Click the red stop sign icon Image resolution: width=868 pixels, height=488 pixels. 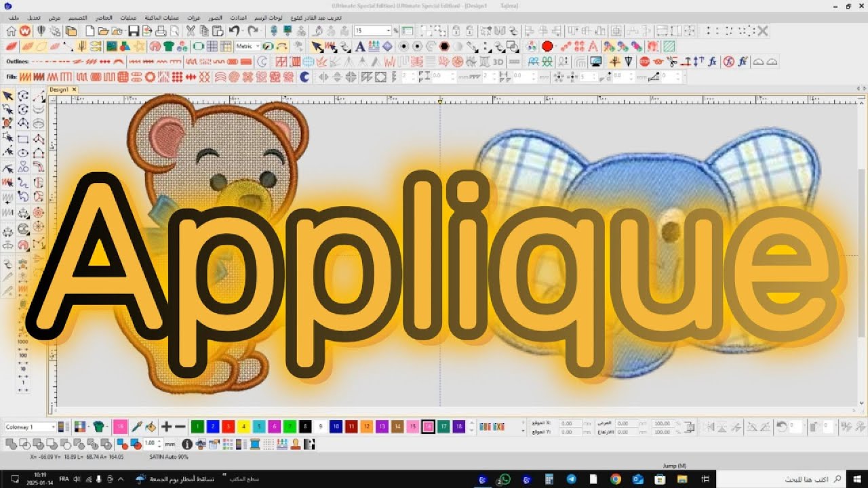(645, 62)
